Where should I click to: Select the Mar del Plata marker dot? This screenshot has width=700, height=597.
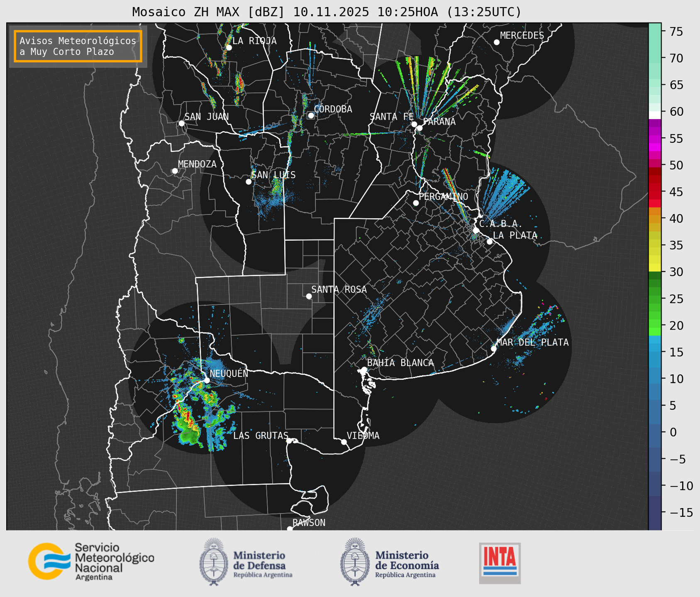tap(494, 349)
